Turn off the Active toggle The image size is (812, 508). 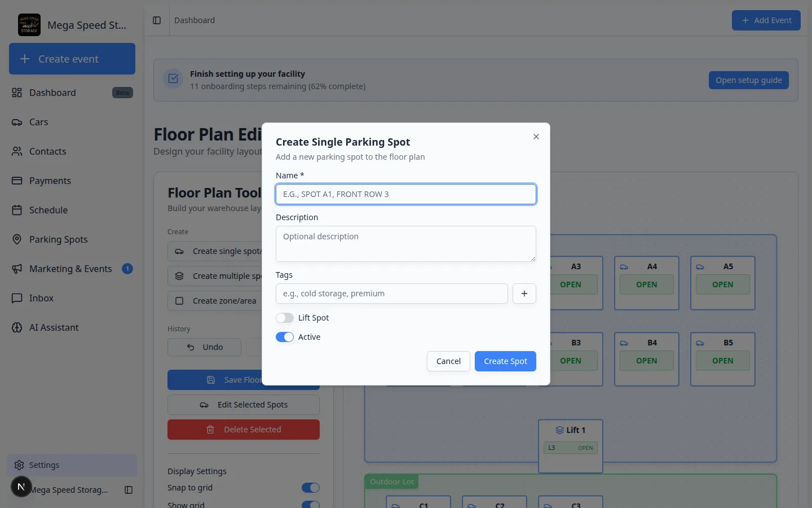(x=285, y=337)
